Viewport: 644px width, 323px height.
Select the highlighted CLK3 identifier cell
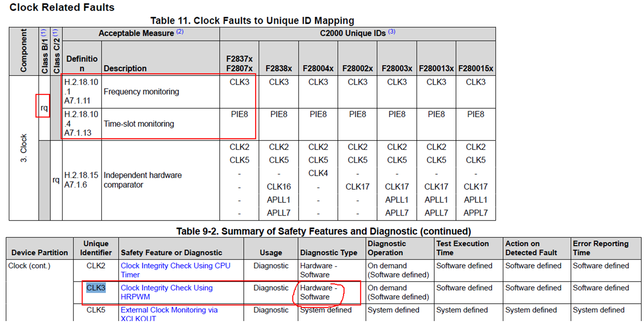[96, 288]
